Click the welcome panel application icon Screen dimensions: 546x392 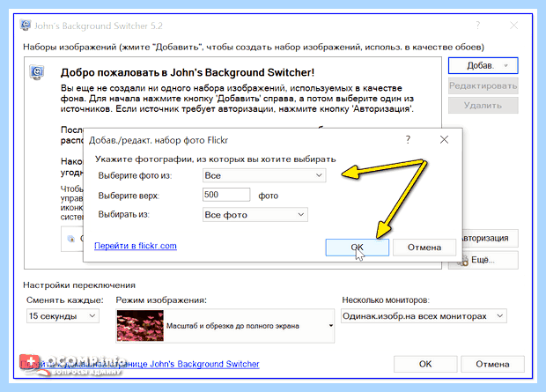37,72
